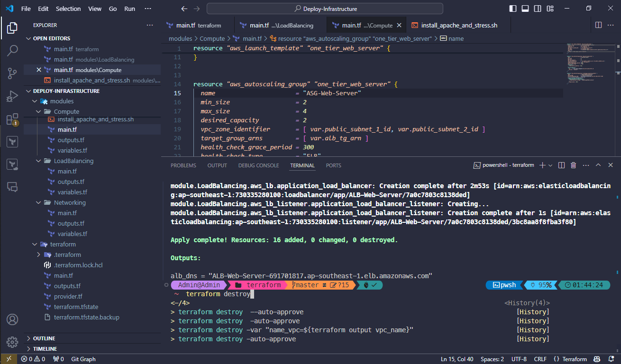Show errors and warnings in status bar
This screenshot has height=364, width=621.
(x=33, y=359)
